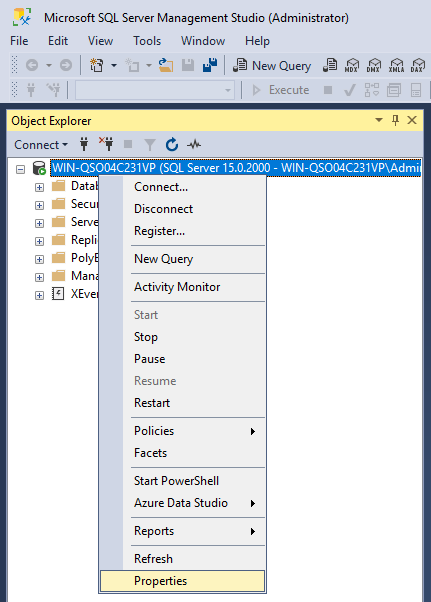Open the View menu
This screenshot has height=602, width=431.
(x=101, y=41)
